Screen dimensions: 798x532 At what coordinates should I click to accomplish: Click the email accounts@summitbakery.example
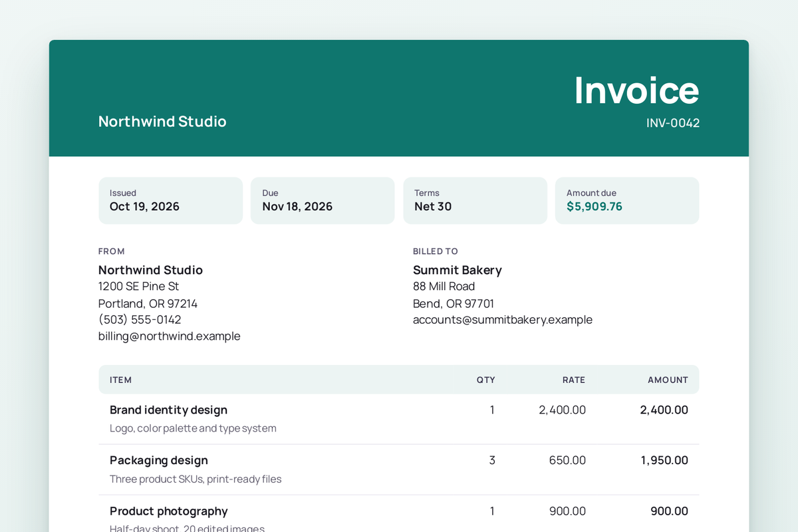tap(503, 320)
